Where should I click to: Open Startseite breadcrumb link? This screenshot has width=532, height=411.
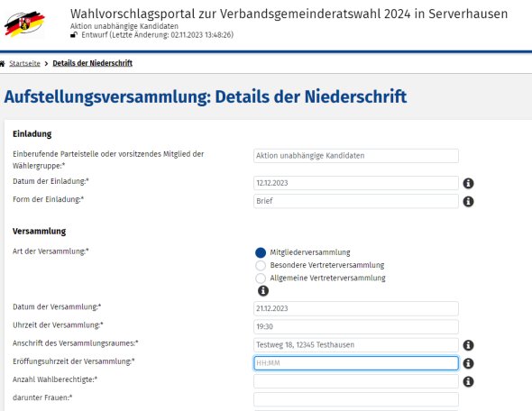(24, 63)
